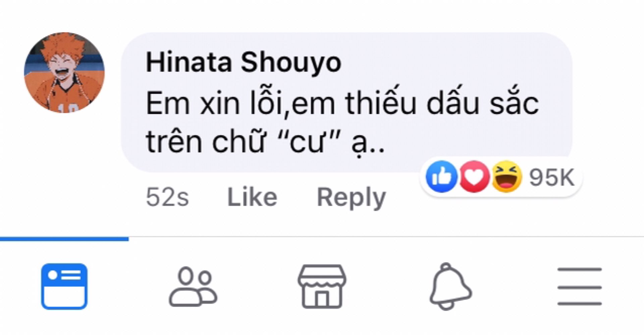Click the 52s comment timestamp
Screen dimensions: 644x335
(167, 197)
